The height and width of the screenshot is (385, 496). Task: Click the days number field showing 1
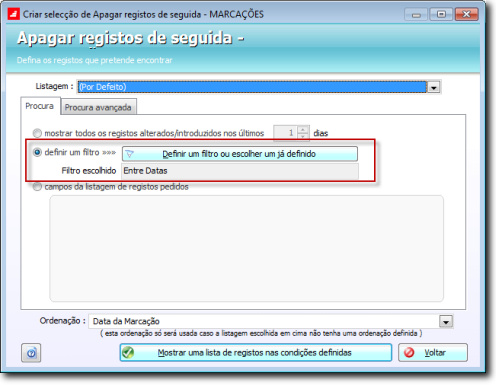coord(285,133)
